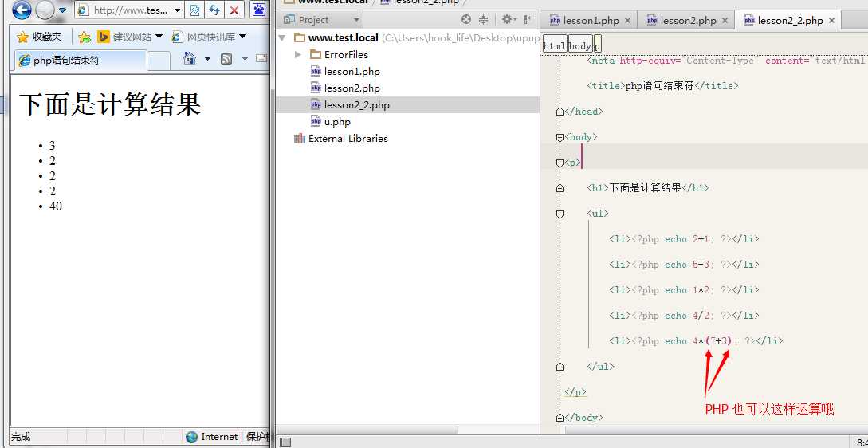Image resolution: width=868 pixels, height=448 pixels.
Task: Click the Baidu paw search icon in IE
Action: [259, 10]
